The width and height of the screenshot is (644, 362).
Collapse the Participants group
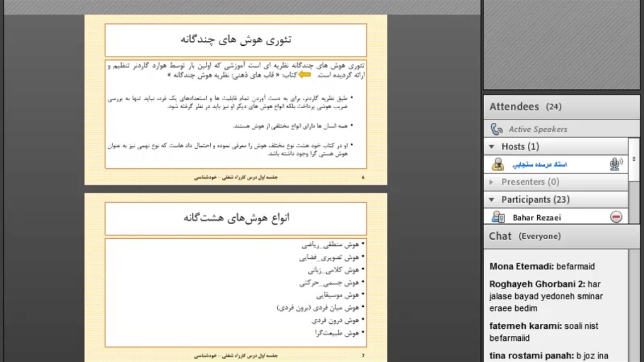click(x=492, y=200)
